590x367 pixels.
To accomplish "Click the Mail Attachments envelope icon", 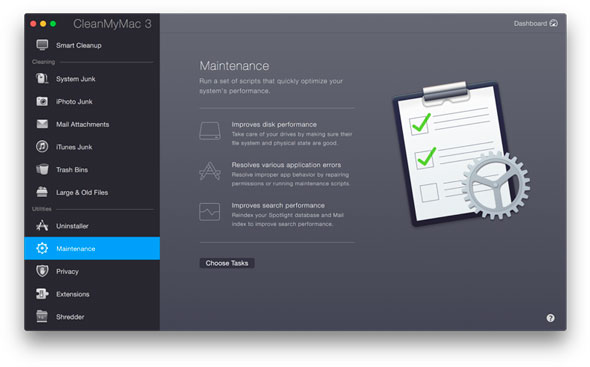I will tap(42, 124).
